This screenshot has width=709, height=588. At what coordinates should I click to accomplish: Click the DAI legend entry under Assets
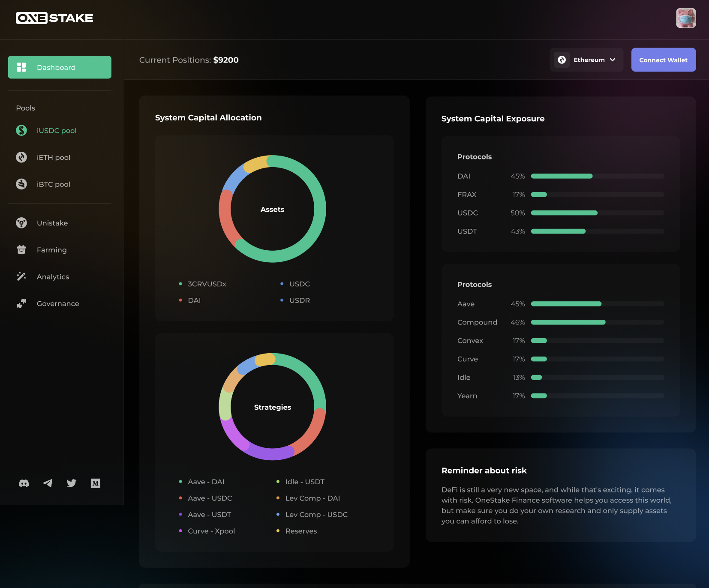tap(190, 300)
